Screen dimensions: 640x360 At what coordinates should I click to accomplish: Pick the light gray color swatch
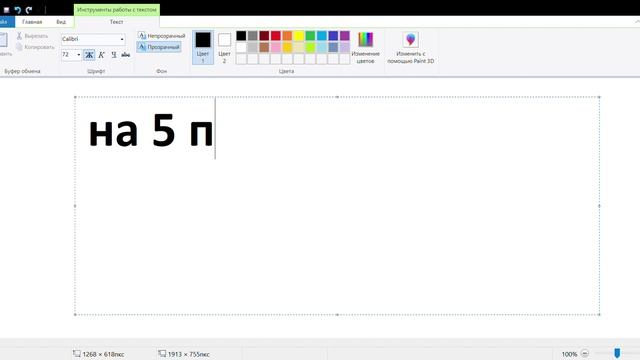253,47
